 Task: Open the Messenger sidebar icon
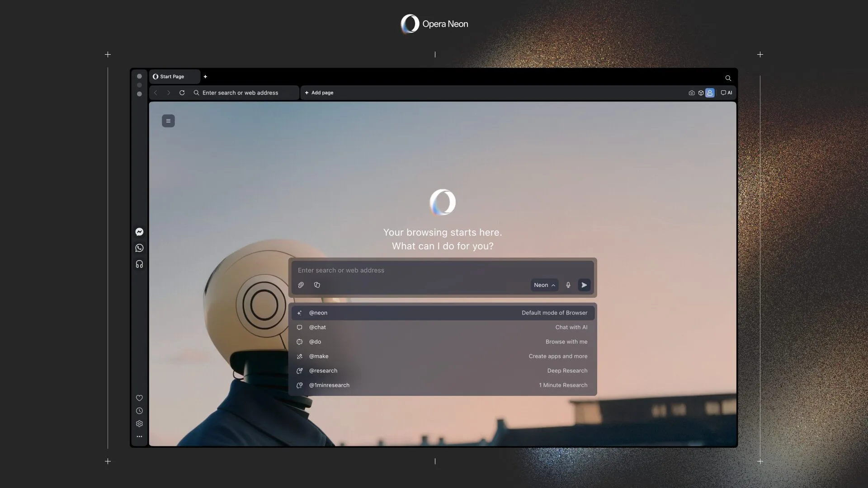pyautogui.click(x=139, y=232)
